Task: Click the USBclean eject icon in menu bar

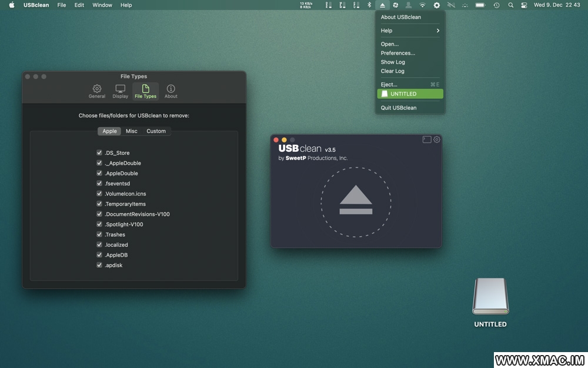Action: coord(382,5)
